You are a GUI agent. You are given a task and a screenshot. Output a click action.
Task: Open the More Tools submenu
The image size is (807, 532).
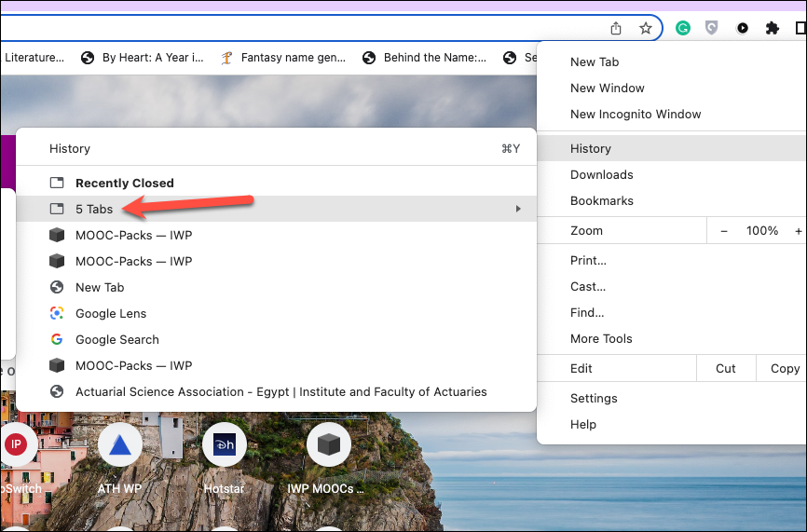pos(672,338)
